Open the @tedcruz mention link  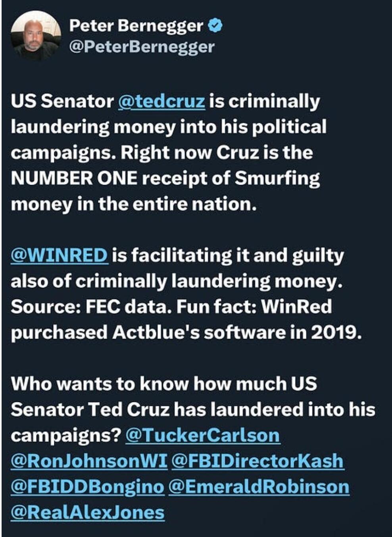coord(161,102)
